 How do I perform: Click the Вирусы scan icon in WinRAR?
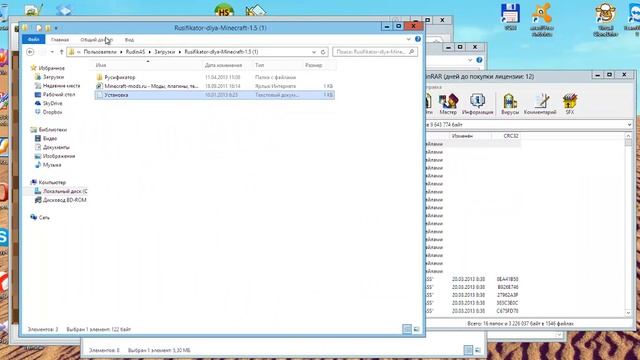coord(510,104)
